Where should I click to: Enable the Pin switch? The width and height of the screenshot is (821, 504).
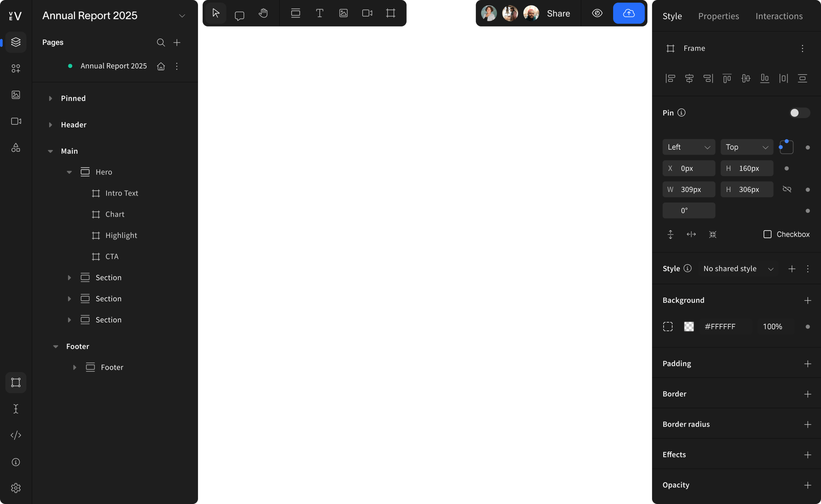[x=799, y=112]
